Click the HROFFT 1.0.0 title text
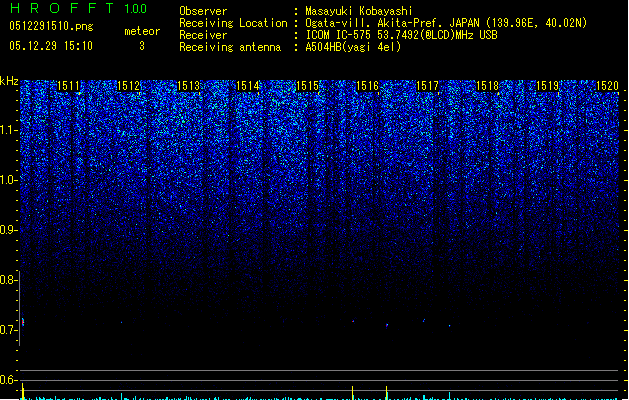Image resolution: width=629 pixels, height=400 pixels. point(79,8)
